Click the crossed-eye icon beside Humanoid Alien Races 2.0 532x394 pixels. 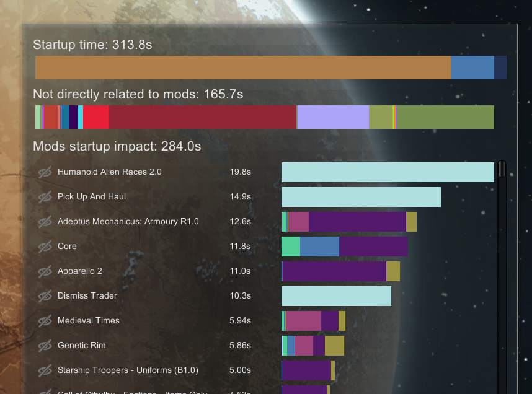[x=45, y=172]
